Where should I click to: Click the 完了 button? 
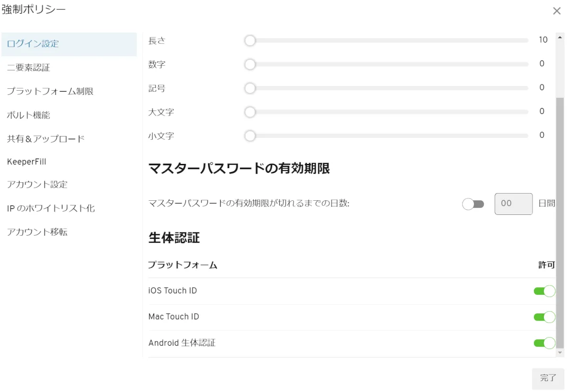point(548,378)
